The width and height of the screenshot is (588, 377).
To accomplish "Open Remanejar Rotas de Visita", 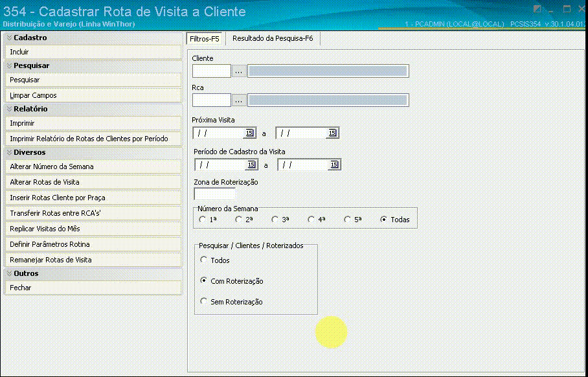I will click(x=93, y=260).
